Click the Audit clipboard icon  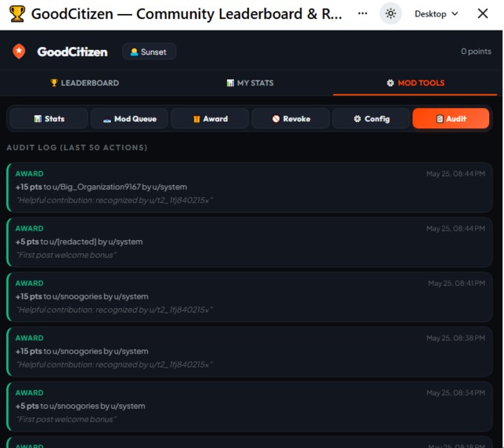click(x=439, y=119)
